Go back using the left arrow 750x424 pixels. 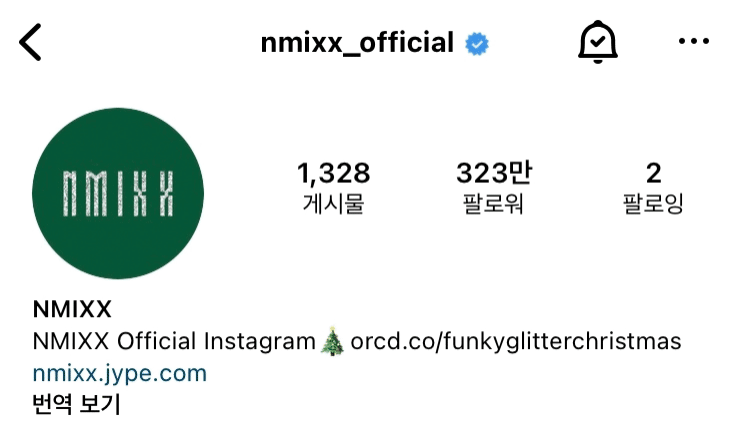(30, 42)
